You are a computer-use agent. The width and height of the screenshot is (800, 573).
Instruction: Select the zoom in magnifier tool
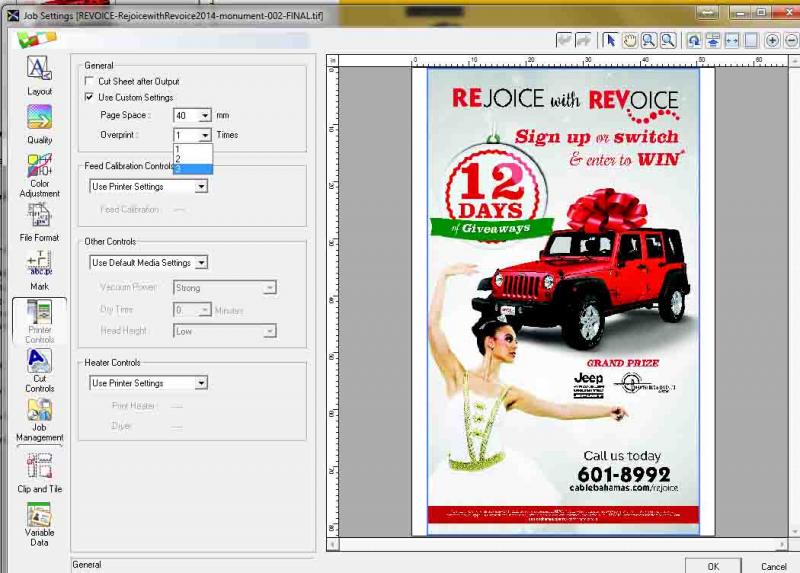point(648,40)
